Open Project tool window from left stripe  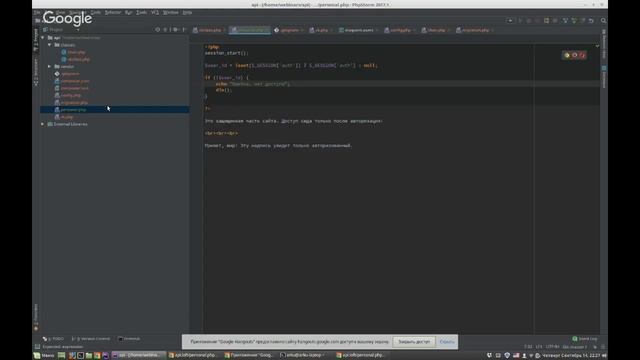(36, 40)
